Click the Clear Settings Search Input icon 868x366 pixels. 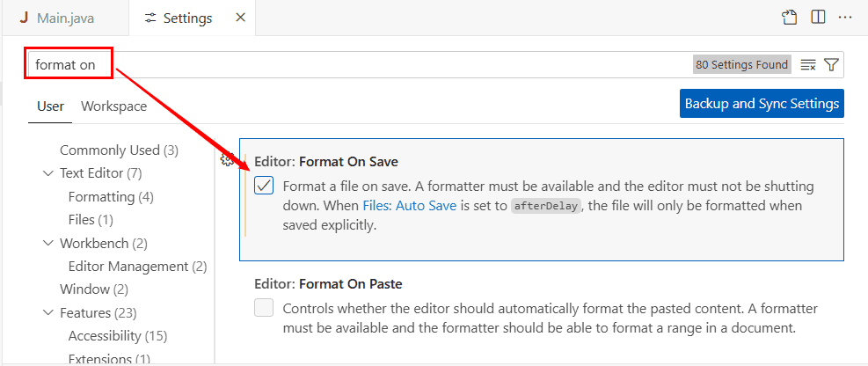(x=808, y=65)
